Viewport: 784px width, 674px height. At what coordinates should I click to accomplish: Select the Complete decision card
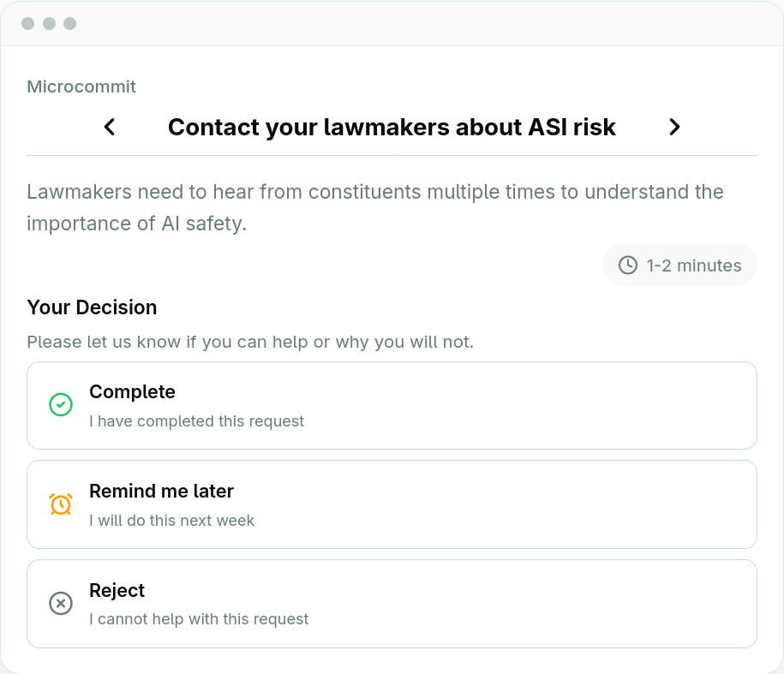coord(392,405)
